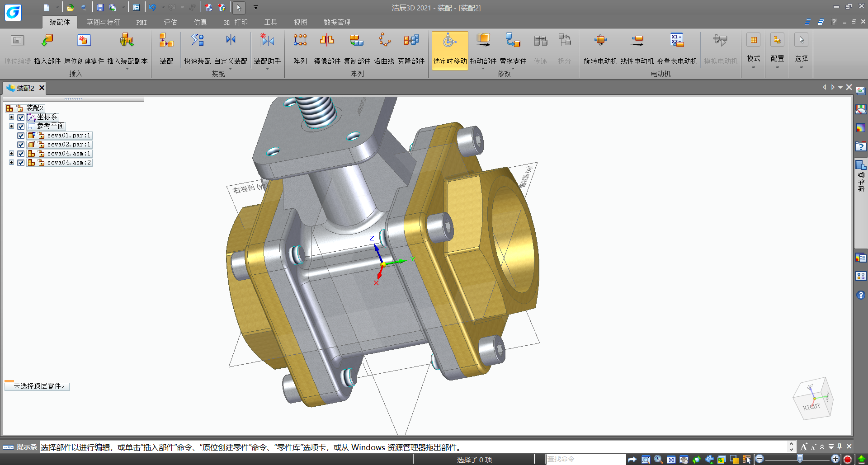Click the zoom in plus button

(835, 459)
